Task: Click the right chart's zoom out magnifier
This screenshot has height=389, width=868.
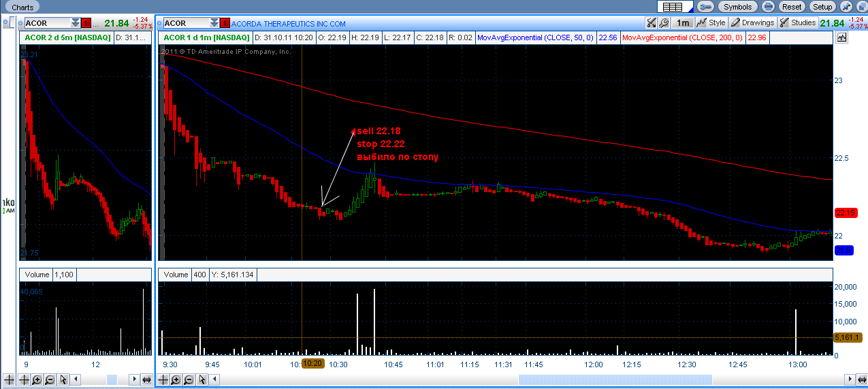Action: tap(188, 379)
